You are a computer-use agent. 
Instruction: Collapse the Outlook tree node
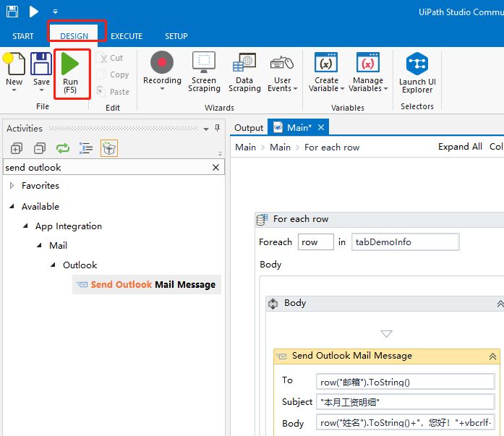[53, 265]
